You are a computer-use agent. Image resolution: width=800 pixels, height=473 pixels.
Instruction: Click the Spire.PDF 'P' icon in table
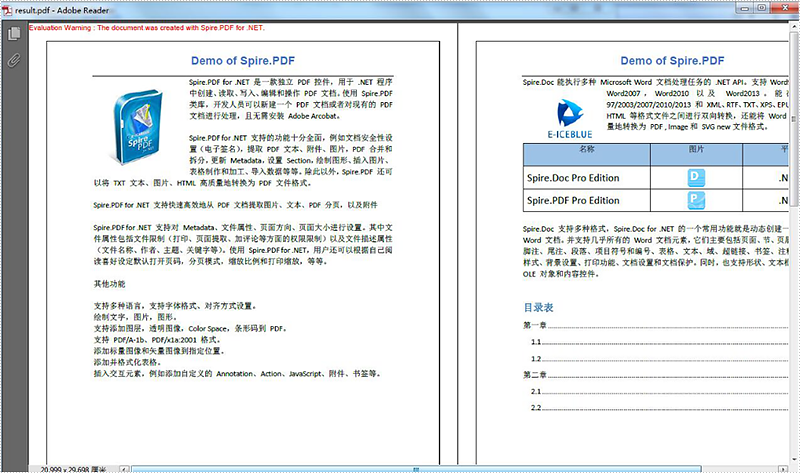(696, 200)
